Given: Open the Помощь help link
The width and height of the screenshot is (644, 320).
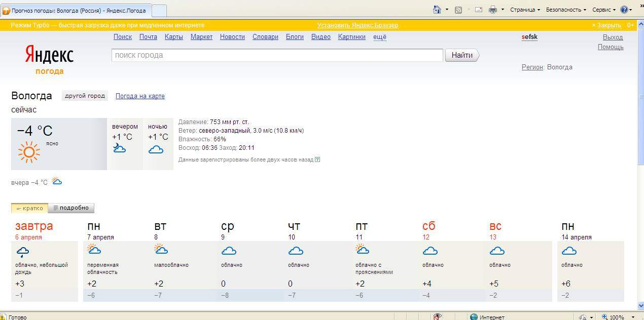Looking at the screenshot, I should pyautogui.click(x=611, y=47).
